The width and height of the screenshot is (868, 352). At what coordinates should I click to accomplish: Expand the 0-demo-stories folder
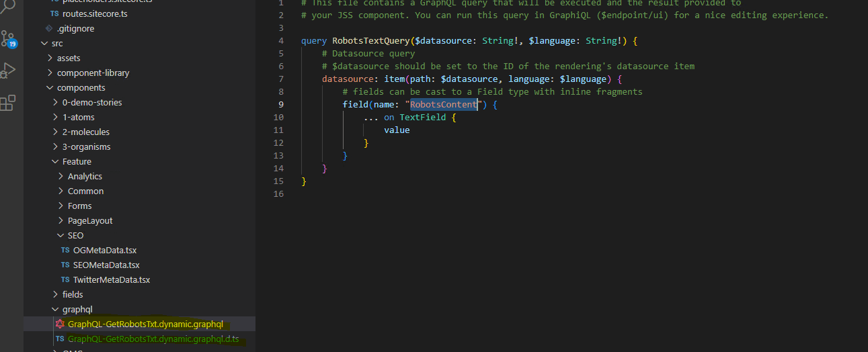pos(55,102)
